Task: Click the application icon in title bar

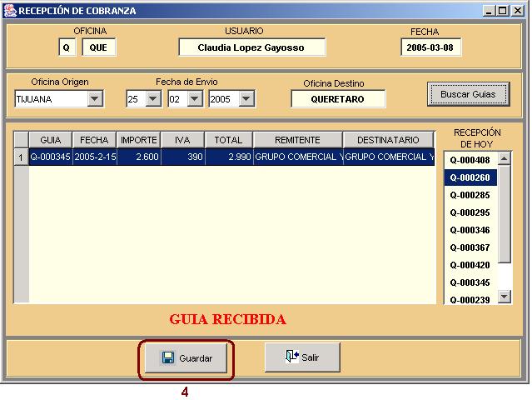Action: tap(9, 11)
